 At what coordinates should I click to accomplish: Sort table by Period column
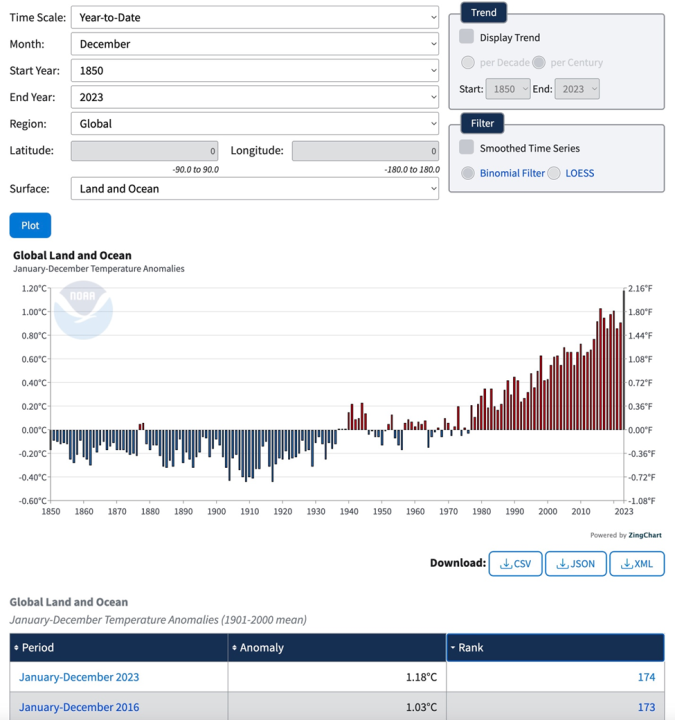[x=118, y=648]
